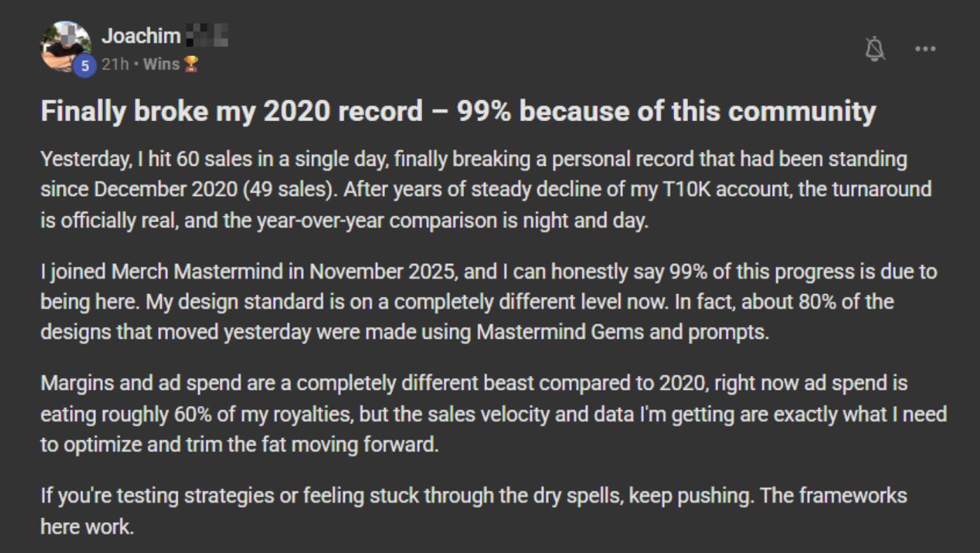Click the paragraph starting 'Yesterday, I hit 60 sales'
The height and width of the screenshot is (553, 980).
(x=486, y=190)
